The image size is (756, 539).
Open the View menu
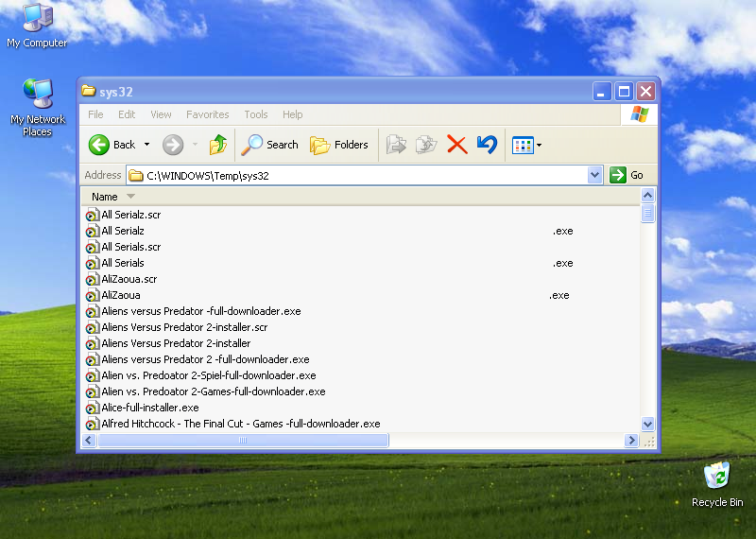(161, 114)
